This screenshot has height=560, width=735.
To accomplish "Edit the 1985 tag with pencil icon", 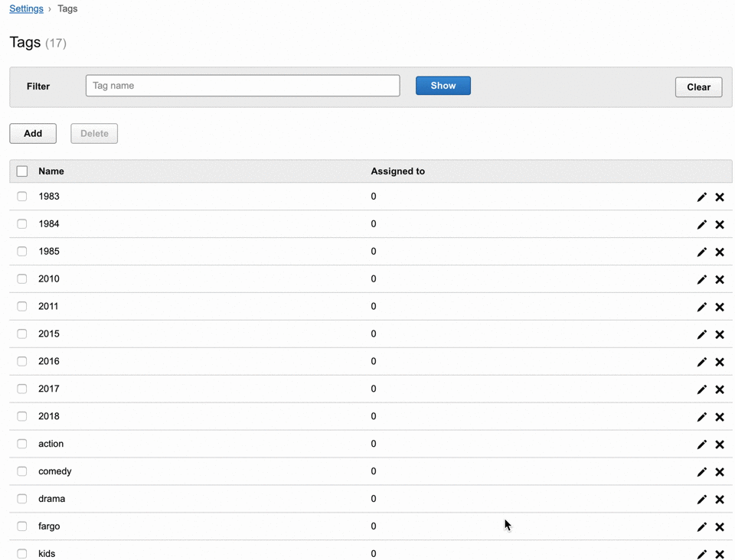I will click(701, 252).
